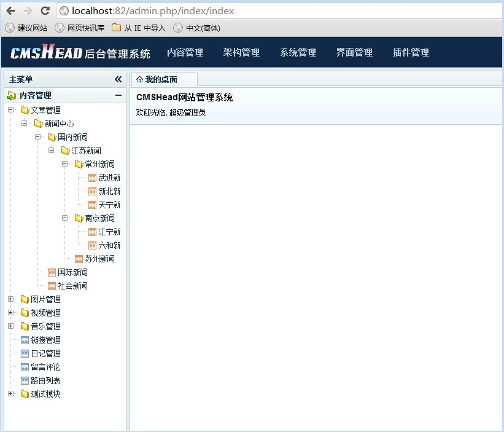The image size is (504, 432).
Task: Click the browser reload icon
Action: [x=45, y=10]
